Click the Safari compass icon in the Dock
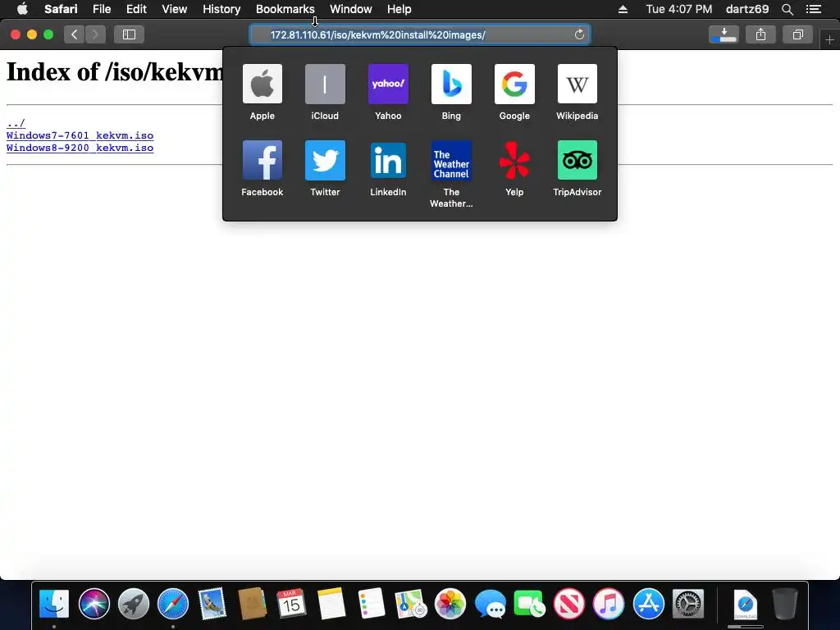 coord(173,604)
